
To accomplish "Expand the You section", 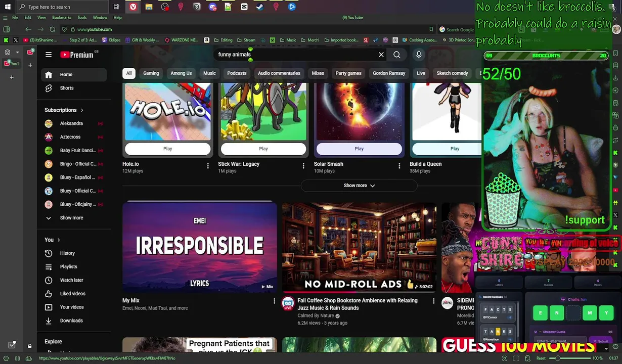I will (58, 240).
